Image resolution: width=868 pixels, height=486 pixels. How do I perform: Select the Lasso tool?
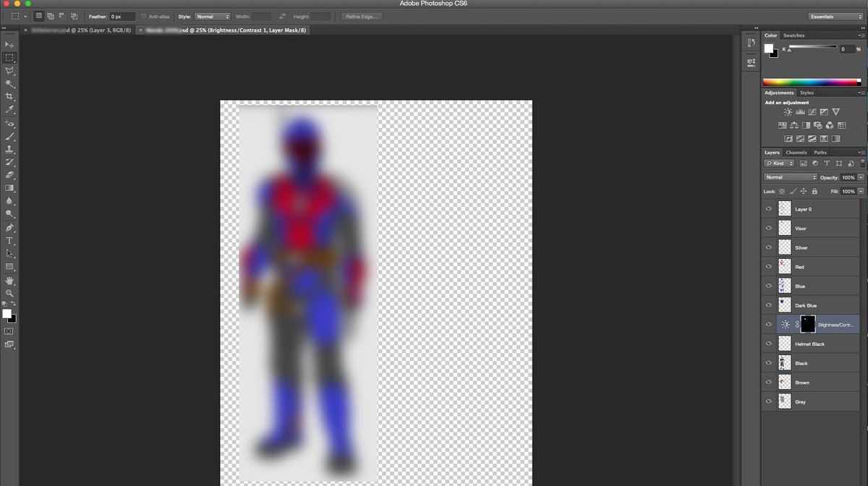(x=9, y=71)
